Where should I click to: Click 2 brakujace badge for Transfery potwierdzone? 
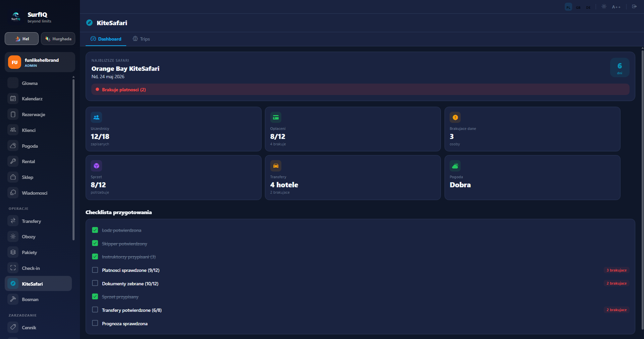click(616, 310)
